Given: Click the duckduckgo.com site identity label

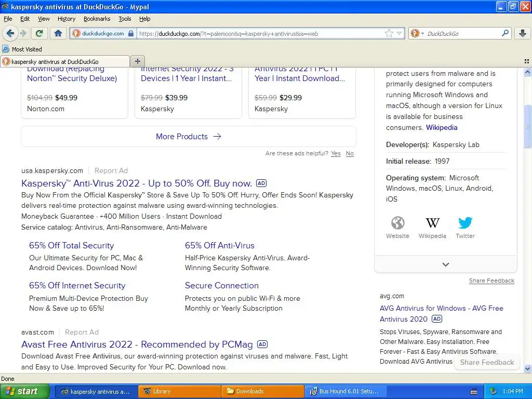Looking at the screenshot, I should pyautogui.click(x=103, y=33).
